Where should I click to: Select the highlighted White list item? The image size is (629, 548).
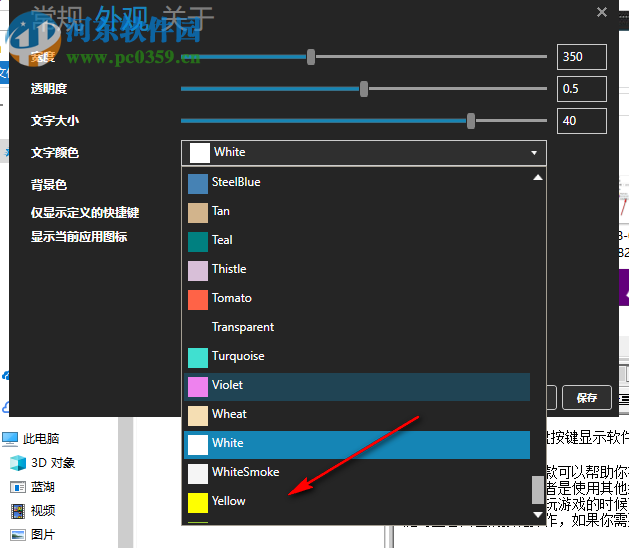(x=357, y=444)
